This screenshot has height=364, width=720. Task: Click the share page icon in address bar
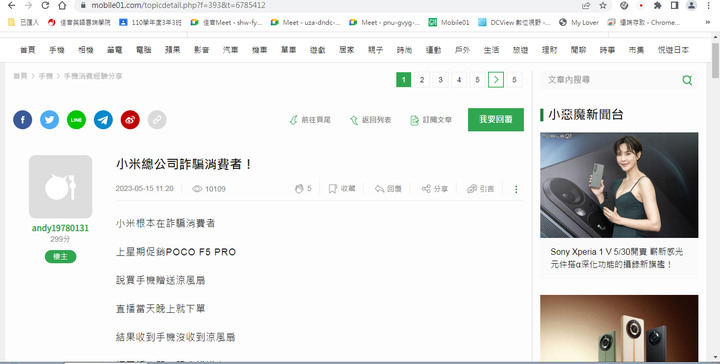click(x=586, y=6)
